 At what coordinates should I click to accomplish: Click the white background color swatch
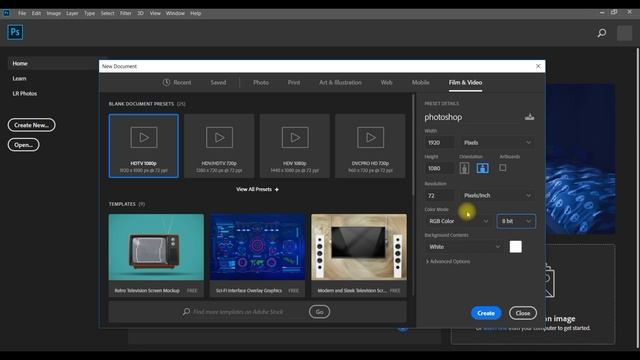pos(516,247)
